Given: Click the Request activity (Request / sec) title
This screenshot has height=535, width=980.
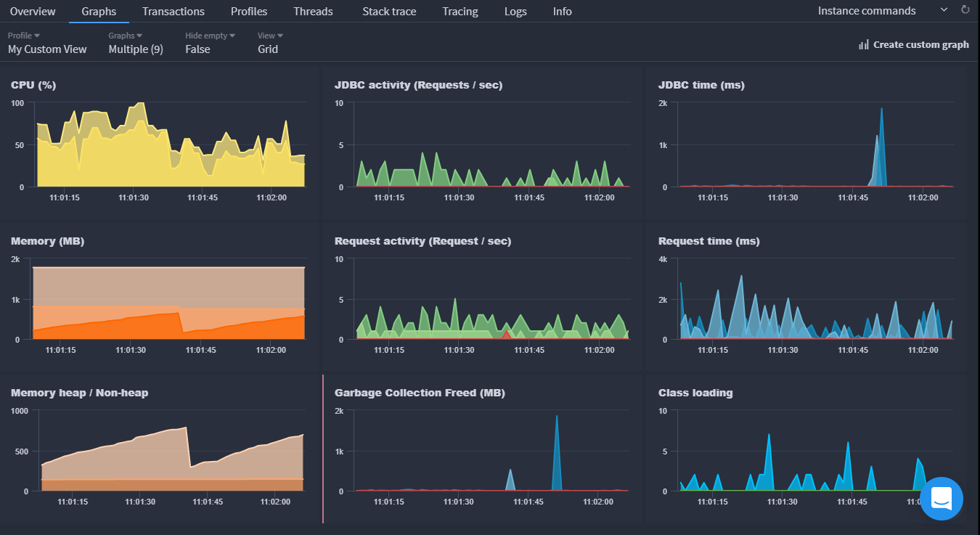Looking at the screenshot, I should (423, 241).
